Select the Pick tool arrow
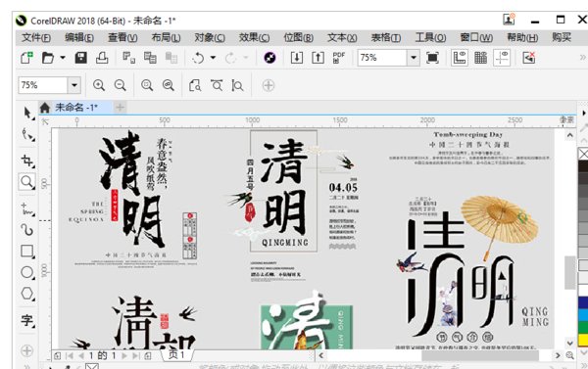The height and width of the screenshot is (369, 588). tap(27, 113)
